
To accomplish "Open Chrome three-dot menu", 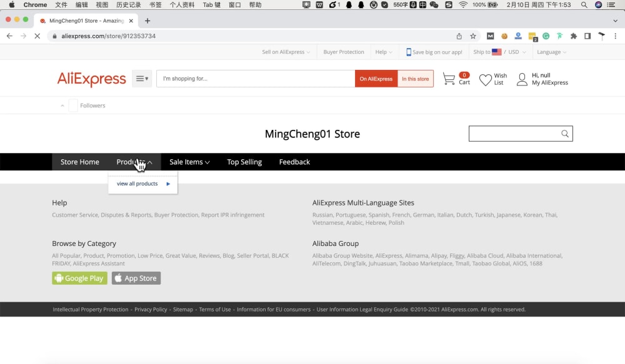I will [x=616, y=36].
